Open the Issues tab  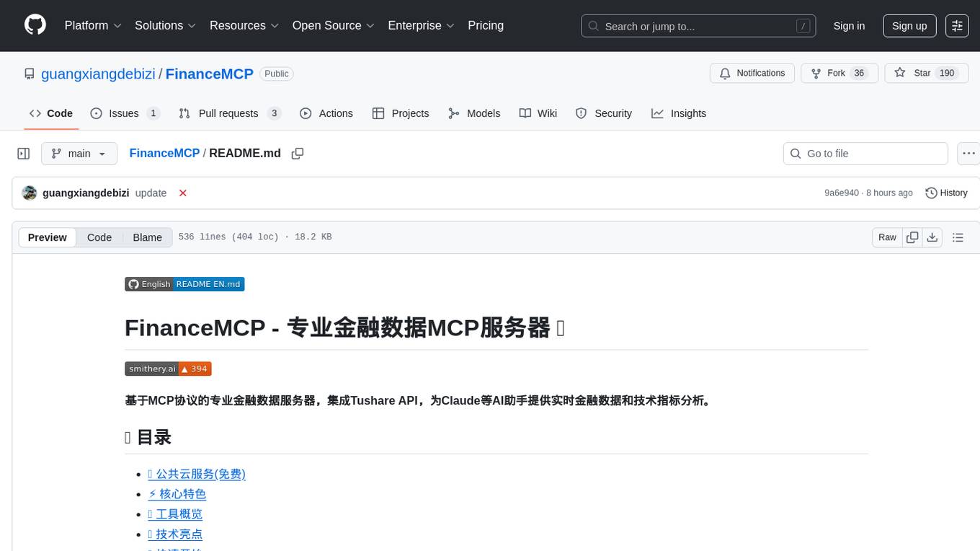[x=125, y=113]
